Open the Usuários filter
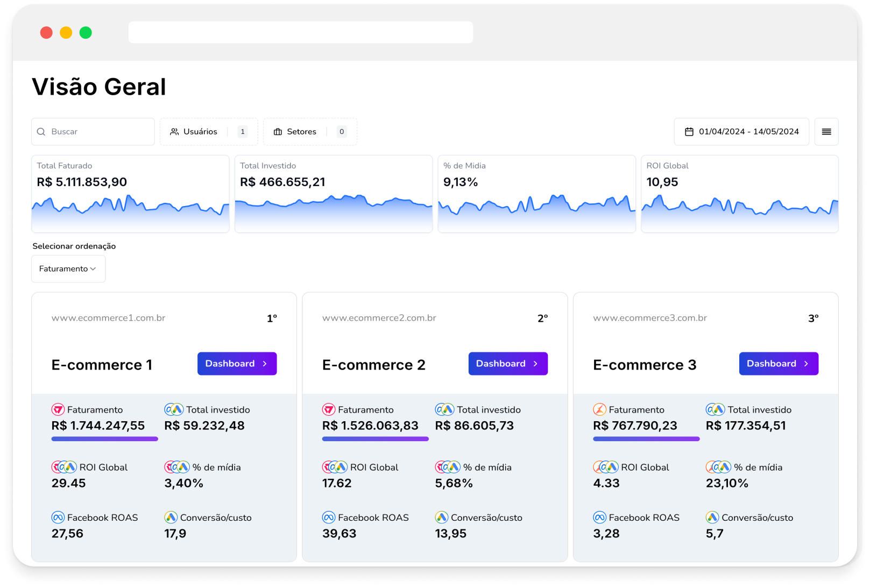870x588 pixels. point(209,132)
